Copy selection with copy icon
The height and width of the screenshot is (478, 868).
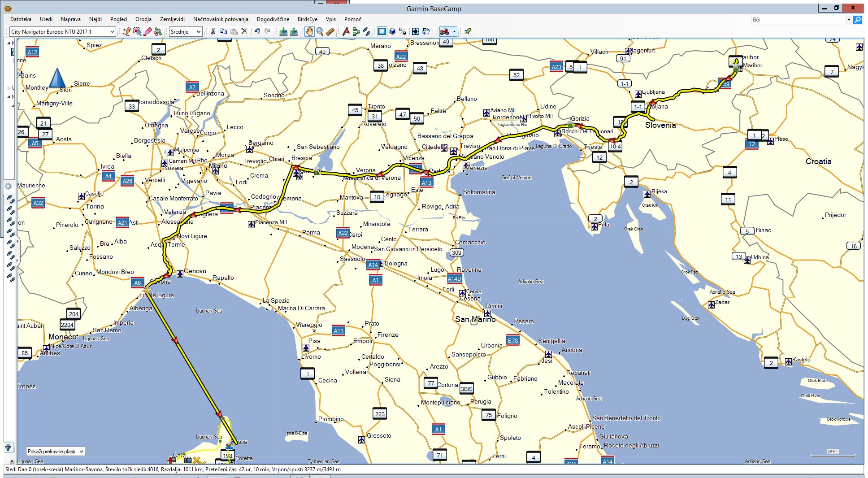coord(223,31)
